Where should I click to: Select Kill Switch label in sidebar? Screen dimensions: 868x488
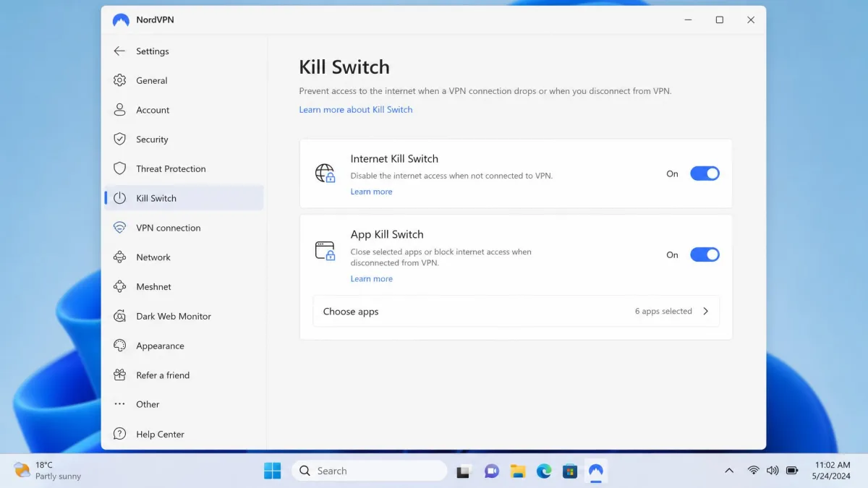tap(156, 198)
